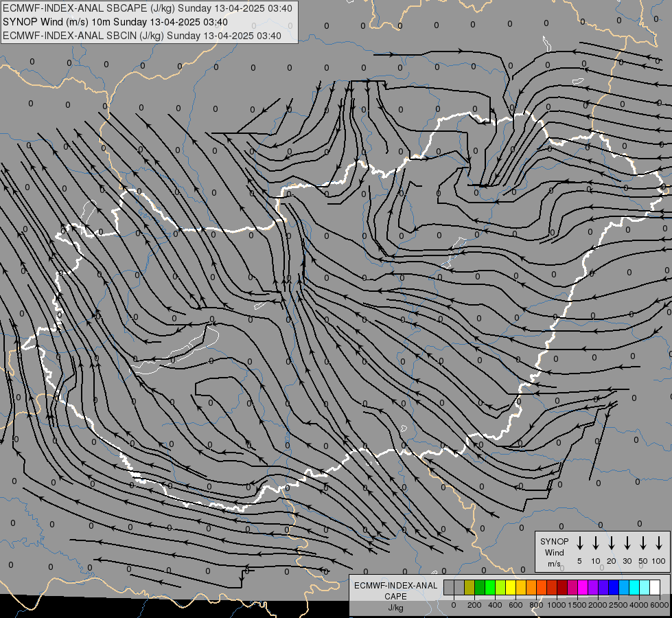Click the ECMWF-INDEX-ANAL CAPE legend label

pyautogui.click(x=395, y=591)
